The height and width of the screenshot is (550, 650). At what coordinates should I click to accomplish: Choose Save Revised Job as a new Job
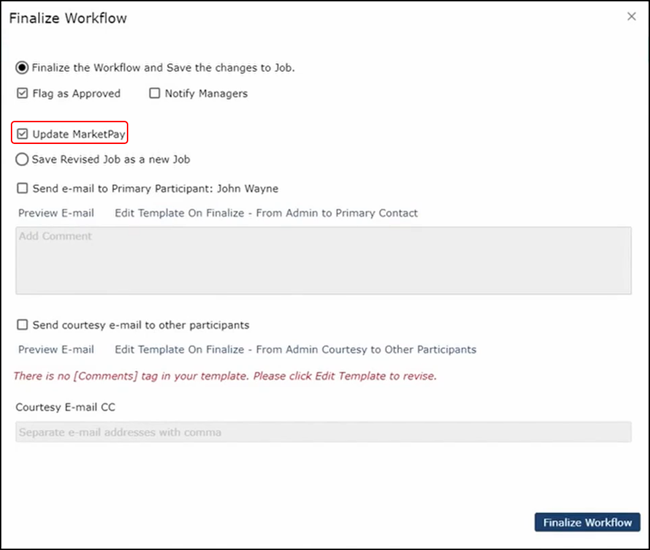[22, 159]
